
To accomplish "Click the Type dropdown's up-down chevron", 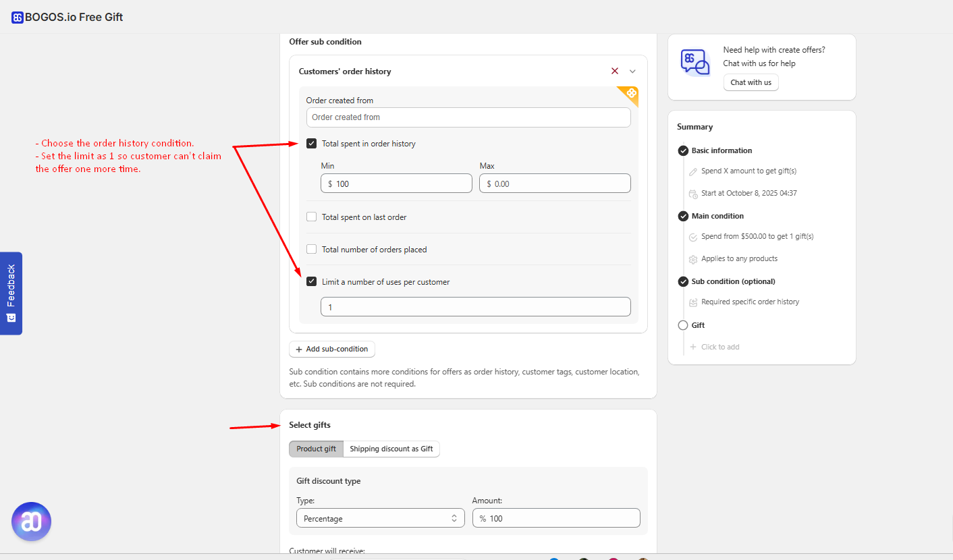I will pos(454,518).
